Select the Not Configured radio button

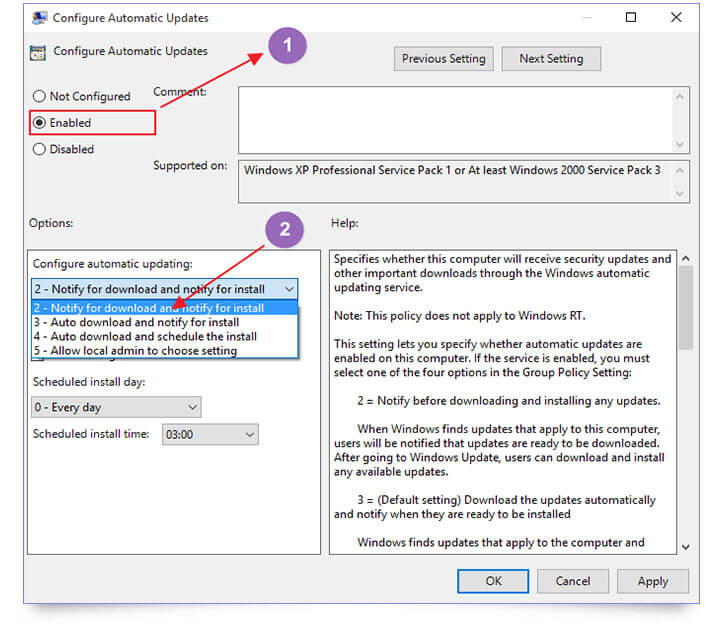pyautogui.click(x=39, y=96)
